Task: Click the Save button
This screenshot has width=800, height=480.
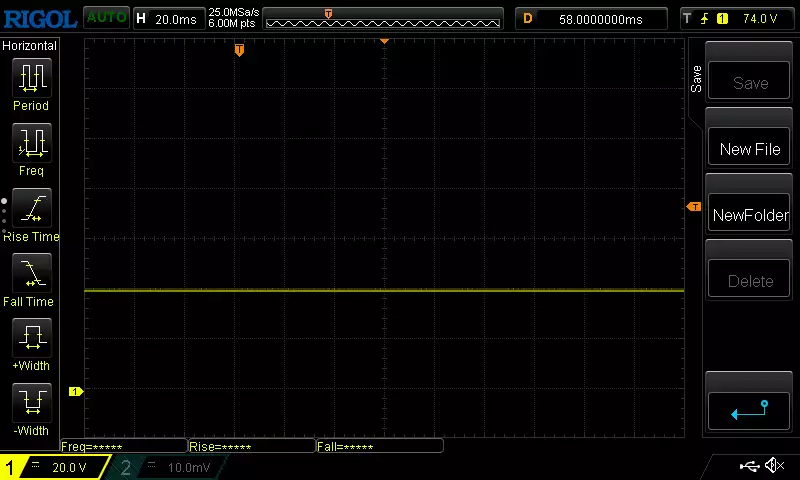Action: [748, 80]
